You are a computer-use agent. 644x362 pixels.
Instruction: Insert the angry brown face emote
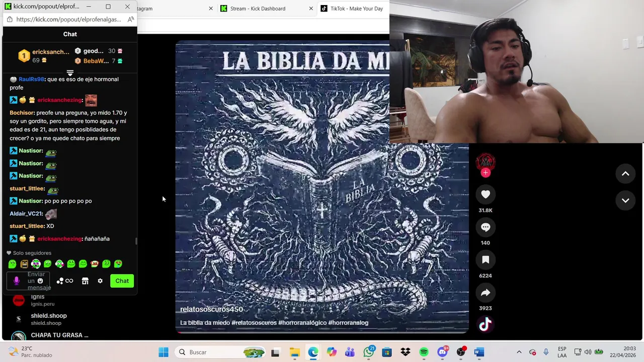point(24,264)
